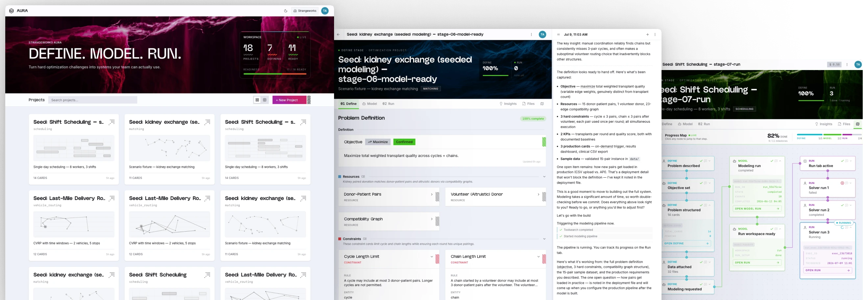868x300 pixels.
Task: Open the chat panel hamburger menu icon
Action: [x=558, y=35]
